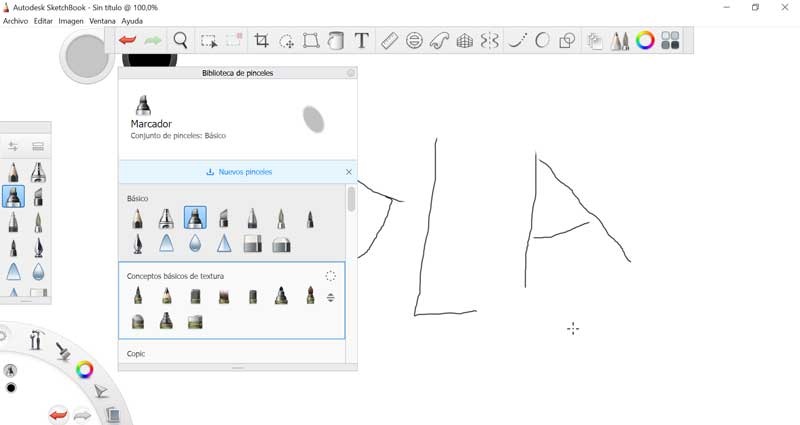The height and width of the screenshot is (425, 800).
Task: Toggle the Ellipse guide
Action: point(414,40)
